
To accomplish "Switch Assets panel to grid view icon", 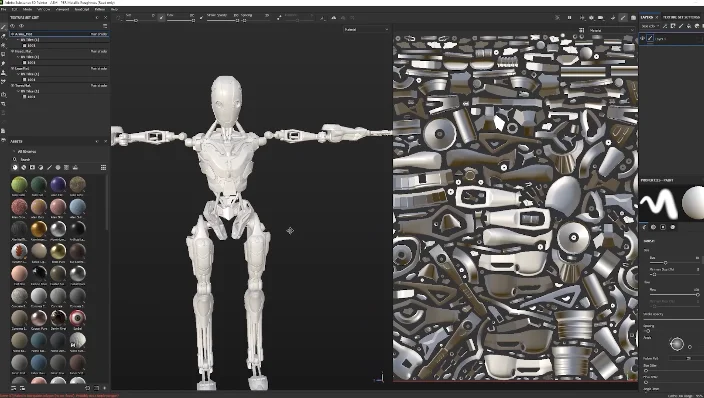I will 103,168.
